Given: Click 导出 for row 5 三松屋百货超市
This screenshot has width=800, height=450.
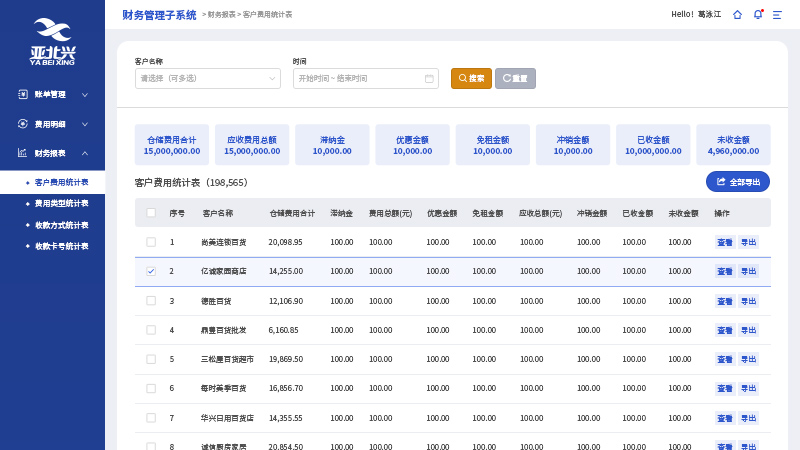Looking at the screenshot, I should [x=748, y=359].
